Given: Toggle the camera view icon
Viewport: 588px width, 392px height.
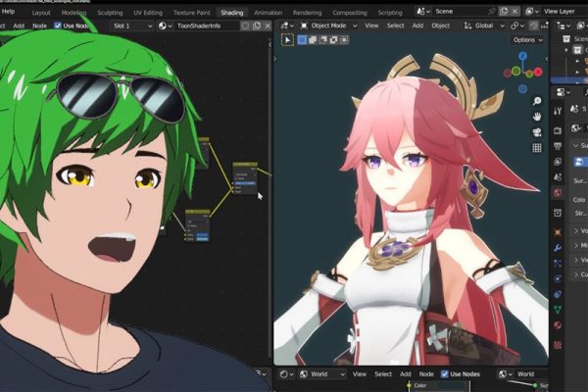Looking at the screenshot, I should coord(537,132).
